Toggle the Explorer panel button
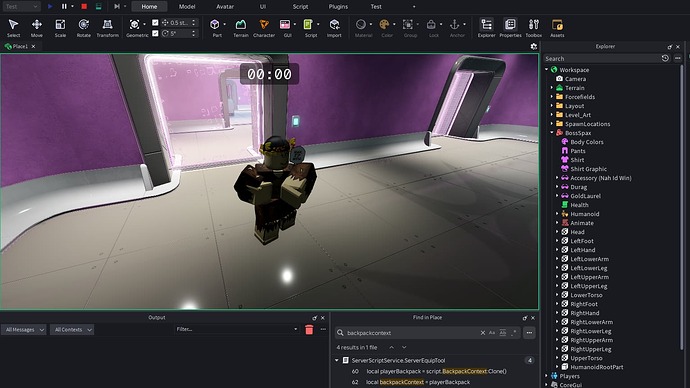The image size is (690, 388). (487, 28)
